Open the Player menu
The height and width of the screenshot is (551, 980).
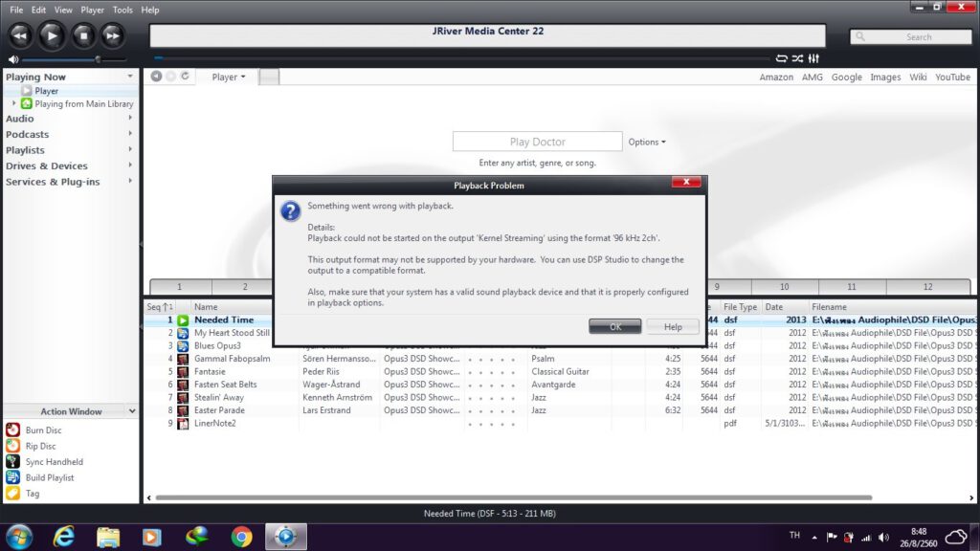(93, 10)
